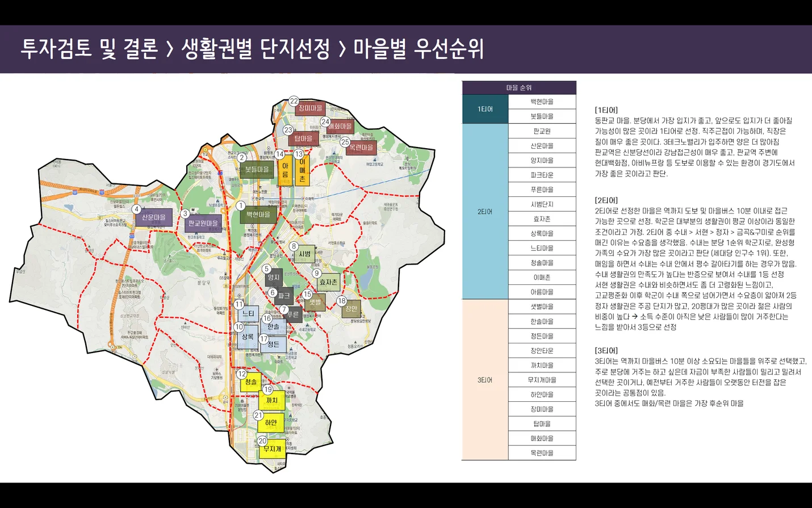The image size is (812, 508).
Task: Click the 푸른 label on the map
Action: 293,314
